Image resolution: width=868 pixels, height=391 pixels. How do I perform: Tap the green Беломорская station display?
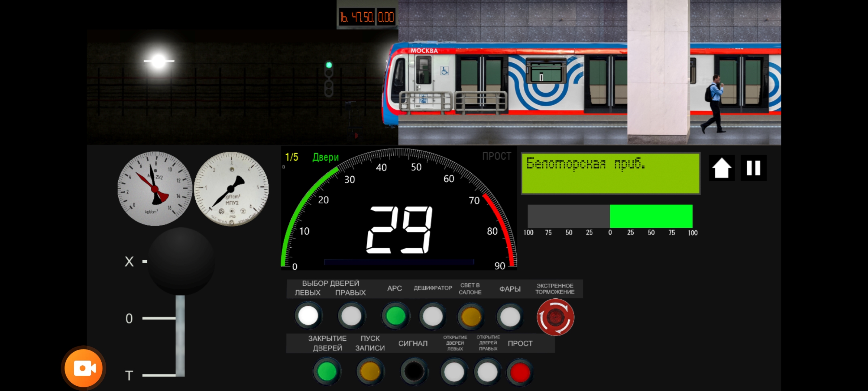[610, 174]
